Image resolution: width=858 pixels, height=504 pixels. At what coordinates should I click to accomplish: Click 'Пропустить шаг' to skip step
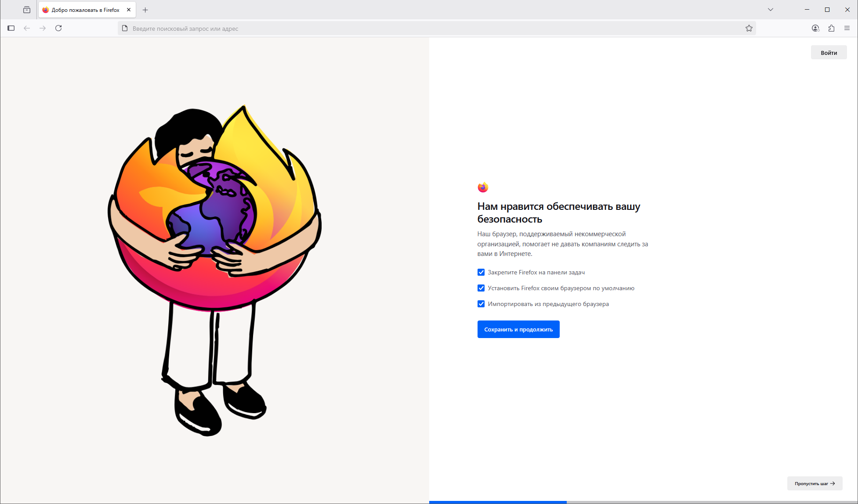(815, 483)
